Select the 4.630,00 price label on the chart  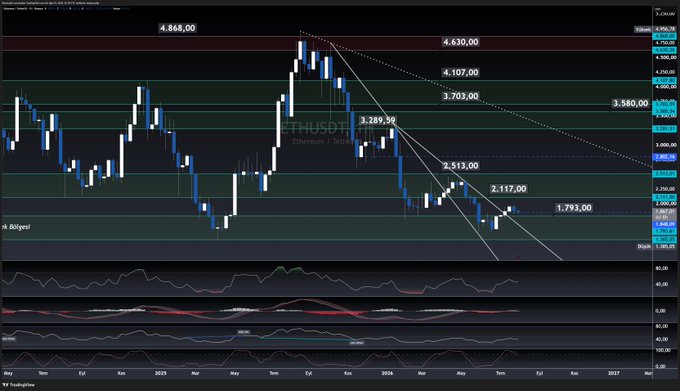tap(461, 42)
